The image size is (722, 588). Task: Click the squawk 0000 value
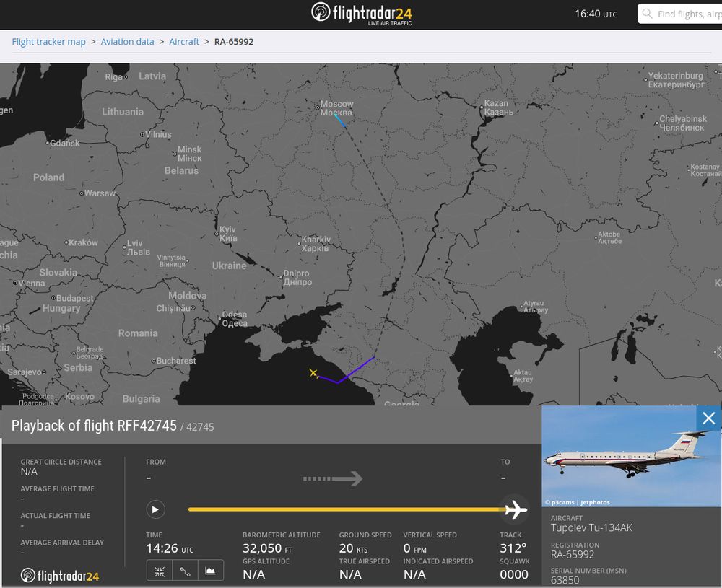514,574
